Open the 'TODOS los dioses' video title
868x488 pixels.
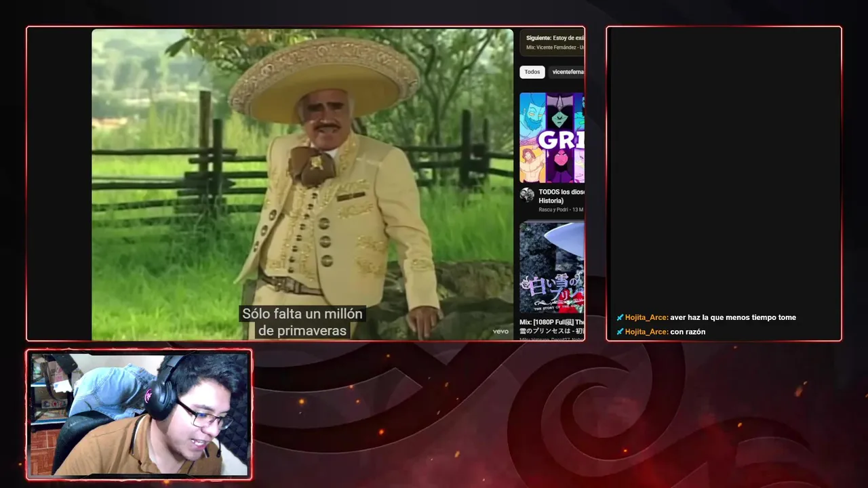point(561,196)
